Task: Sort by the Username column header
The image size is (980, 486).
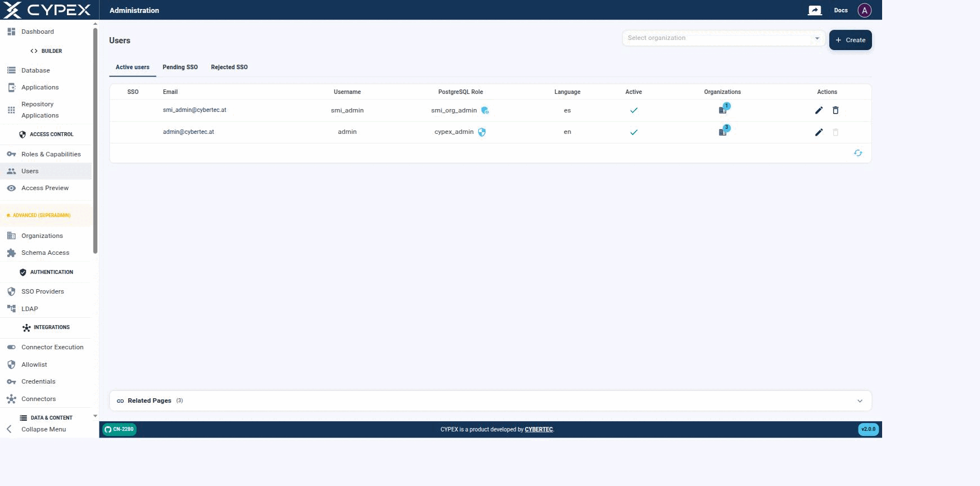Action: click(347, 92)
